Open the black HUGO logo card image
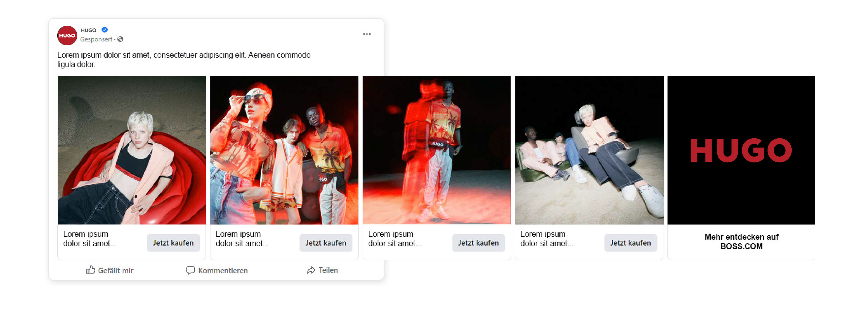 click(741, 150)
